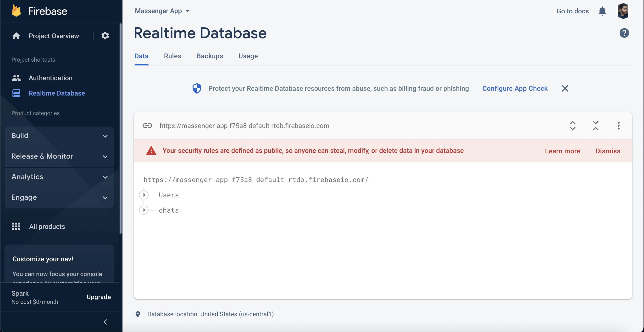Switch to the Rules tab
This screenshot has width=644, height=332.
(172, 56)
